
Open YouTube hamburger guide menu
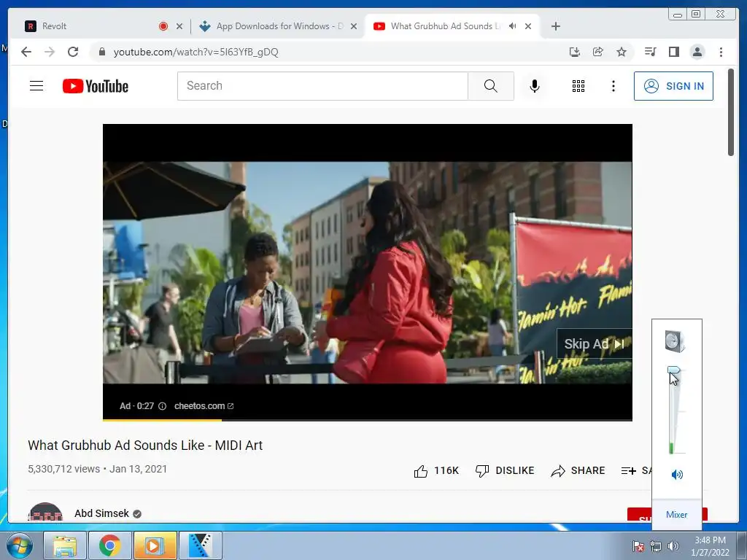(36, 86)
